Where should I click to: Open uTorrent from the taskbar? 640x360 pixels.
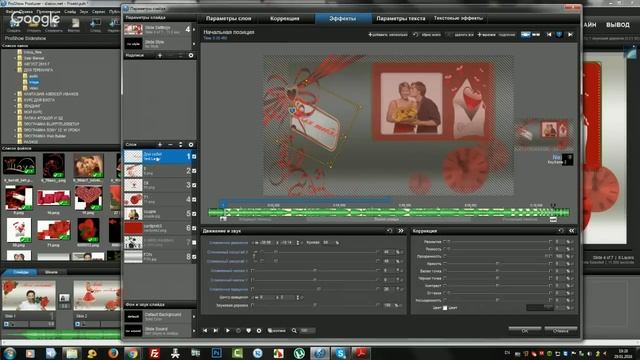(299, 353)
